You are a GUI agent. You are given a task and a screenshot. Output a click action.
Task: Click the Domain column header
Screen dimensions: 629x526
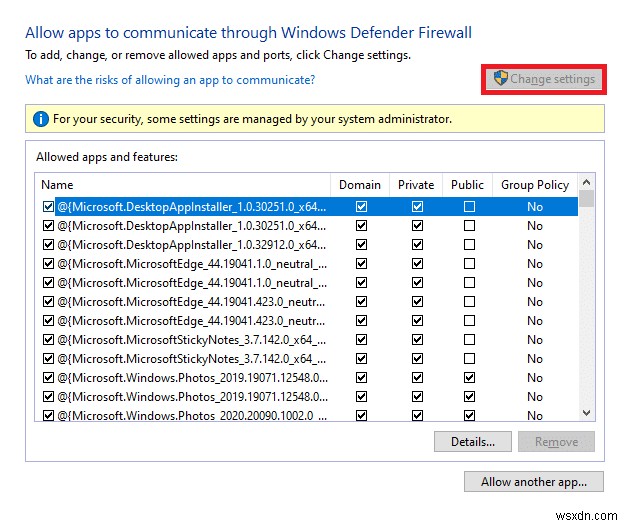(360, 185)
